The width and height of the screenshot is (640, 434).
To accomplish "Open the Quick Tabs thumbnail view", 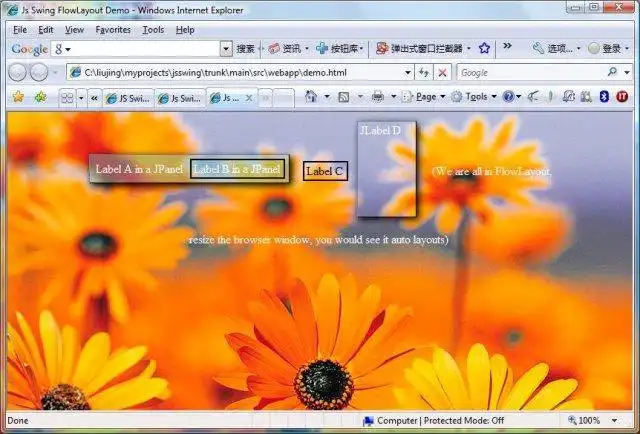I will [67, 98].
